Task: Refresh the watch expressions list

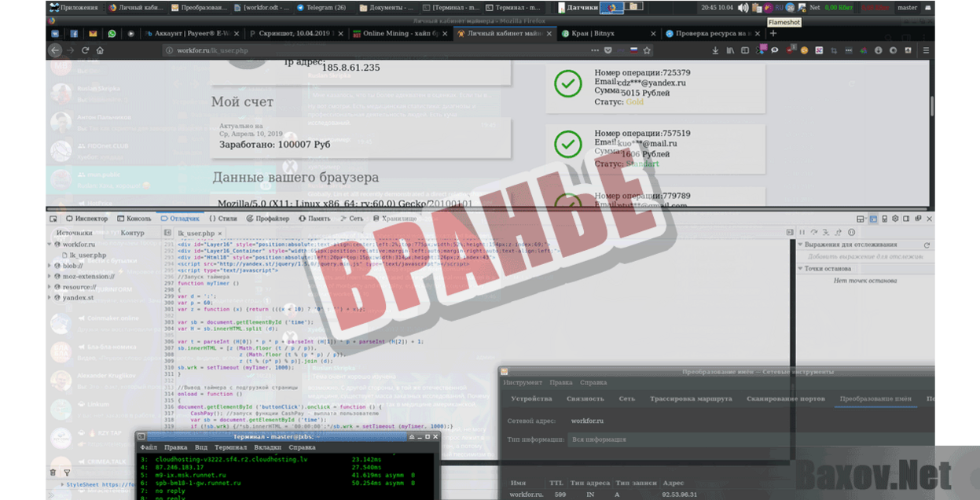Action: 927,245
